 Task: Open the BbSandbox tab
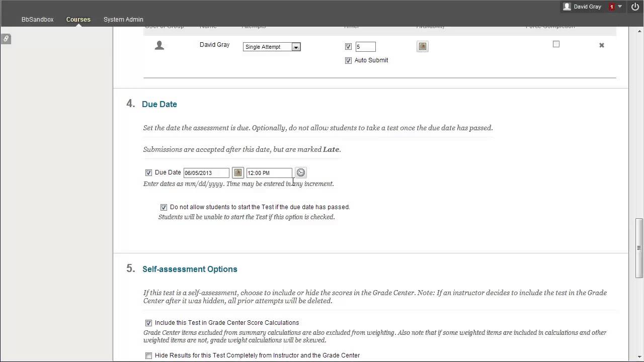(37, 20)
